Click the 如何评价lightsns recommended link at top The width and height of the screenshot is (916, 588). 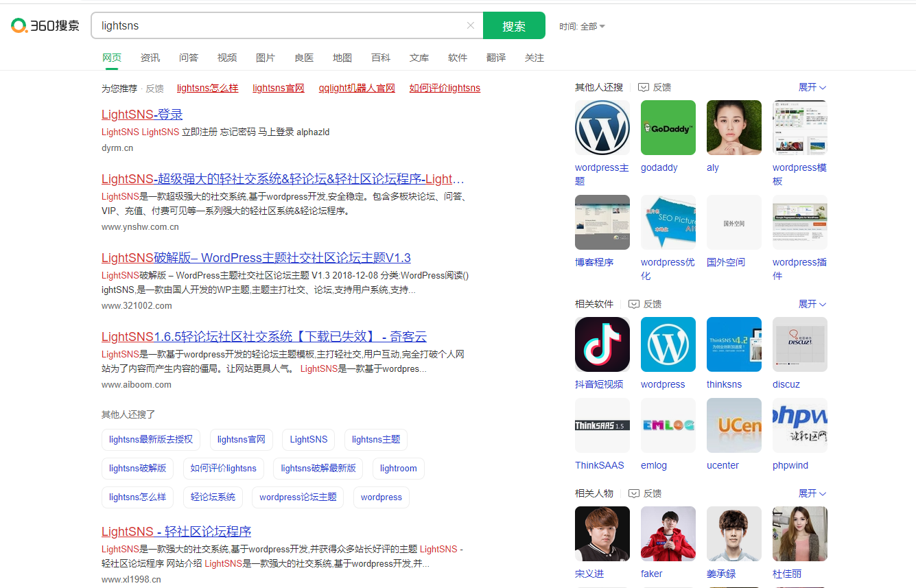tap(445, 88)
